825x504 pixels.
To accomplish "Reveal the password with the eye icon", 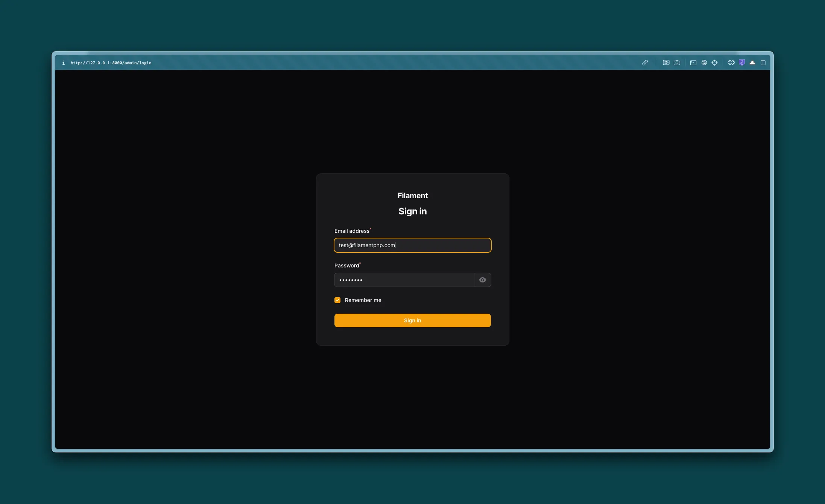I will (x=483, y=280).
